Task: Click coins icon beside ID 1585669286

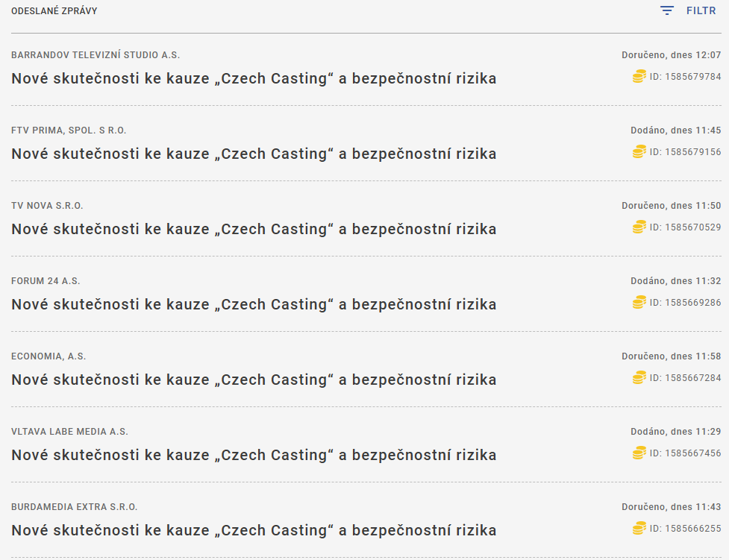Action: click(639, 302)
